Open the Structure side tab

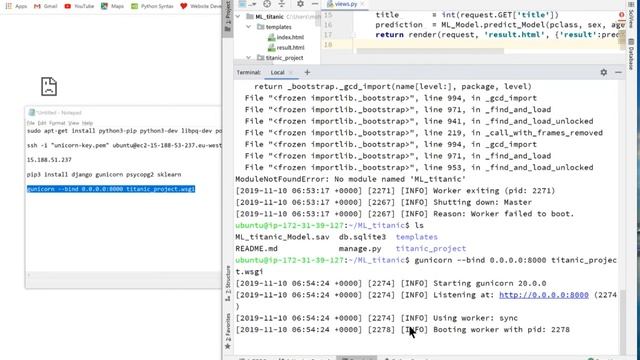(x=228, y=283)
